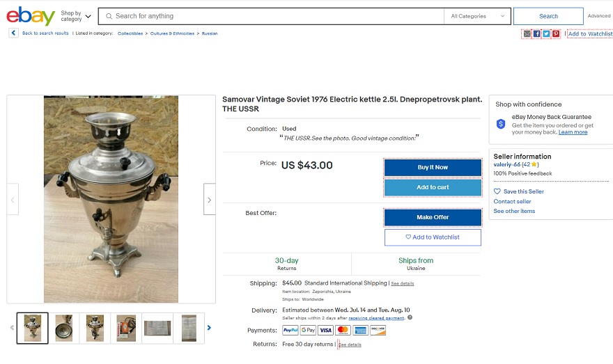Click the back arrow to search results

point(14,33)
